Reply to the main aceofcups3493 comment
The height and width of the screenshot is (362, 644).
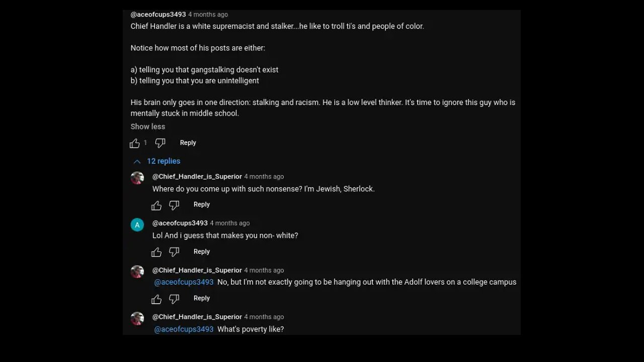(188, 143)
